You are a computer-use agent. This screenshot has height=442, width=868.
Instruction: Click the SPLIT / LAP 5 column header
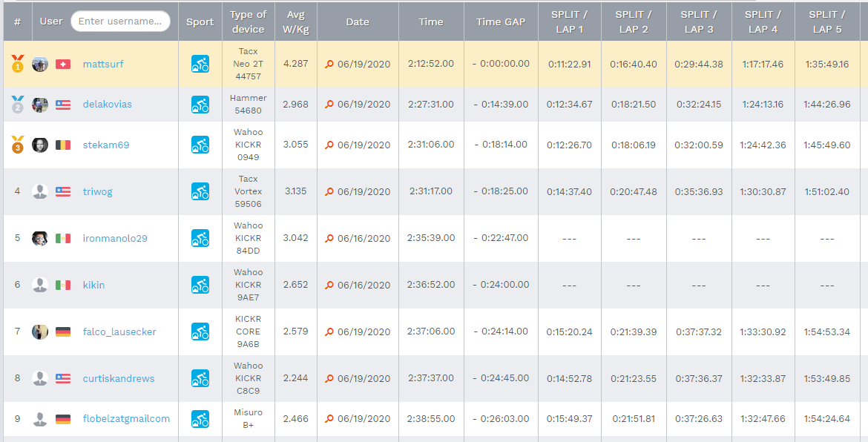(827, 22)
